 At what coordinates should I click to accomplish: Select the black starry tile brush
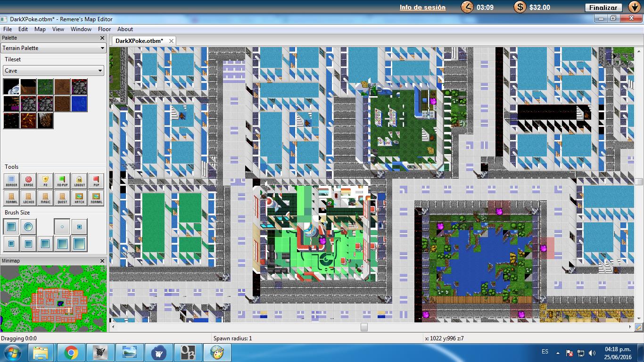point(11,121)
